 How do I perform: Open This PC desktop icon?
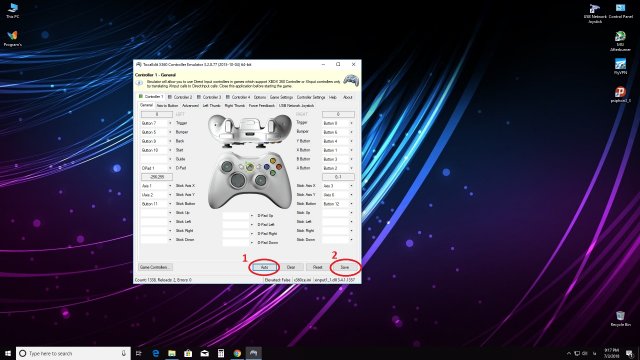coord(13,10)
